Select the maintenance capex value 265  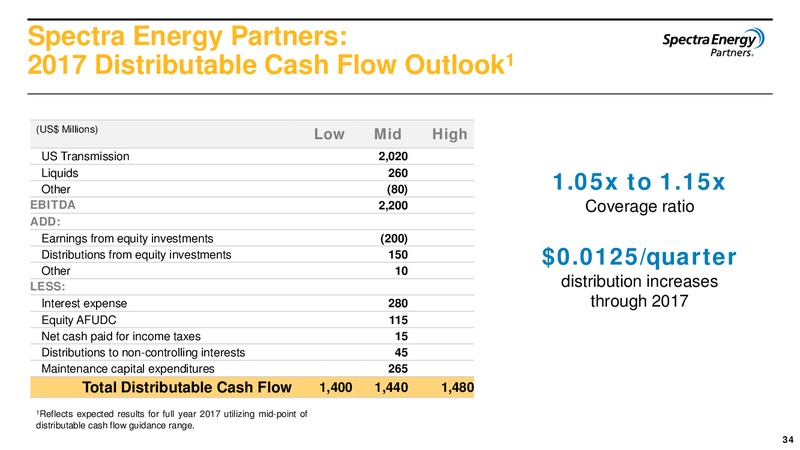[x=398, y=368]
